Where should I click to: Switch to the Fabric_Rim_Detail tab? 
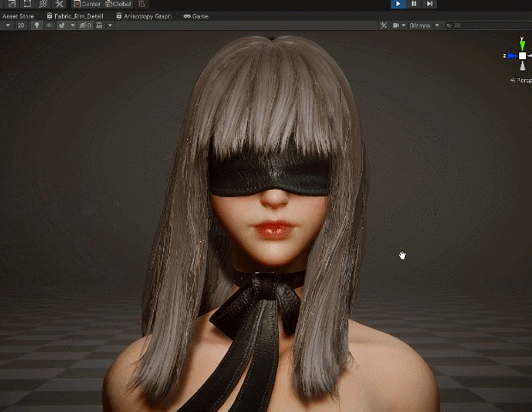[75, 16]
